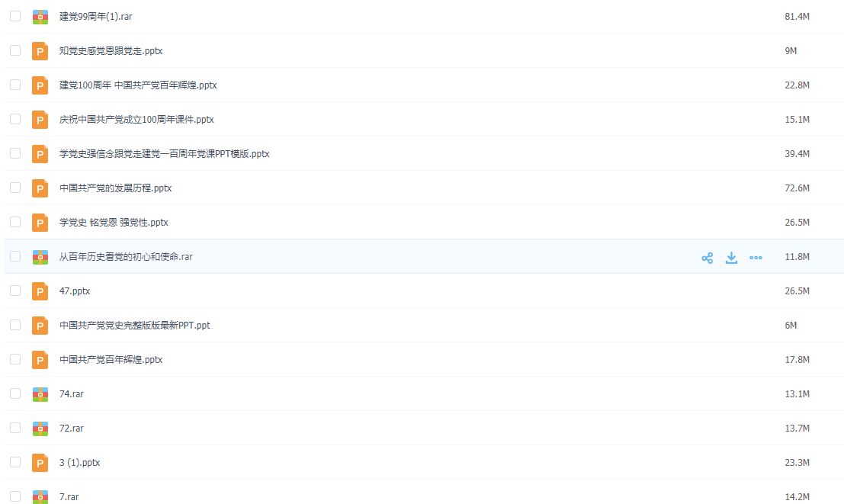Open 学党史强信念跟党走建党一百周年党课PPT模版.pptx
The height and width of the screenshot is (504, 844).
(x=164, y=154)
